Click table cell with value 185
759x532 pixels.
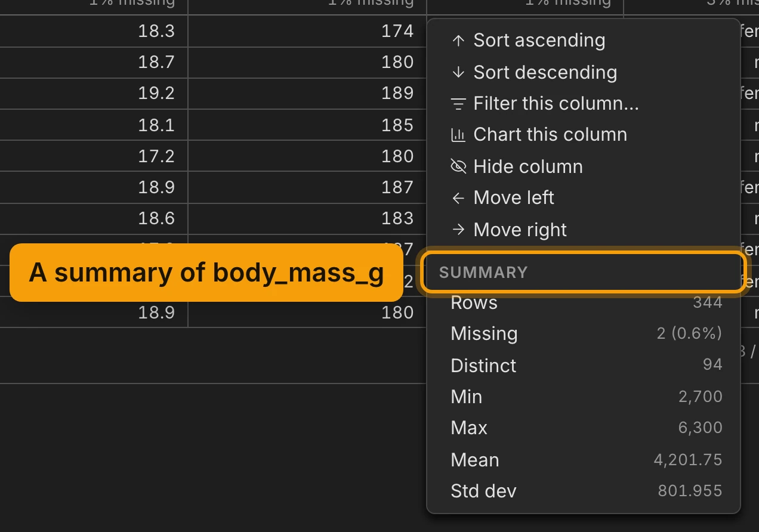[307, 125]
